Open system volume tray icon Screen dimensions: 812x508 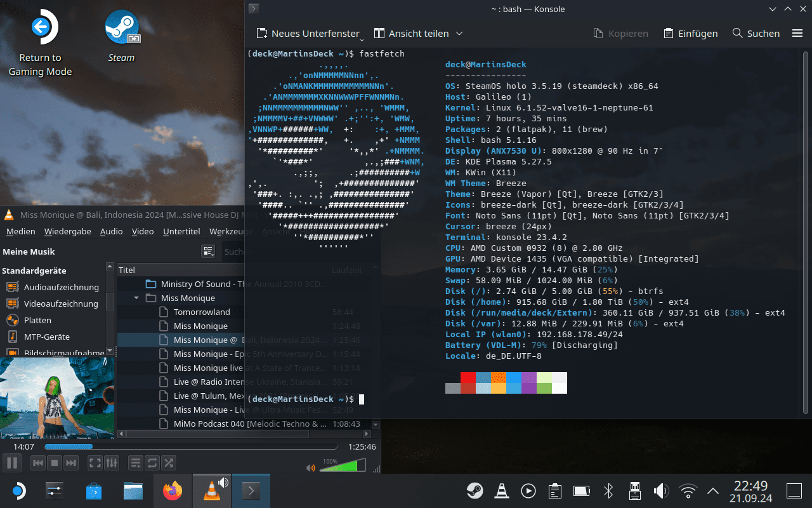click(661, 491)
